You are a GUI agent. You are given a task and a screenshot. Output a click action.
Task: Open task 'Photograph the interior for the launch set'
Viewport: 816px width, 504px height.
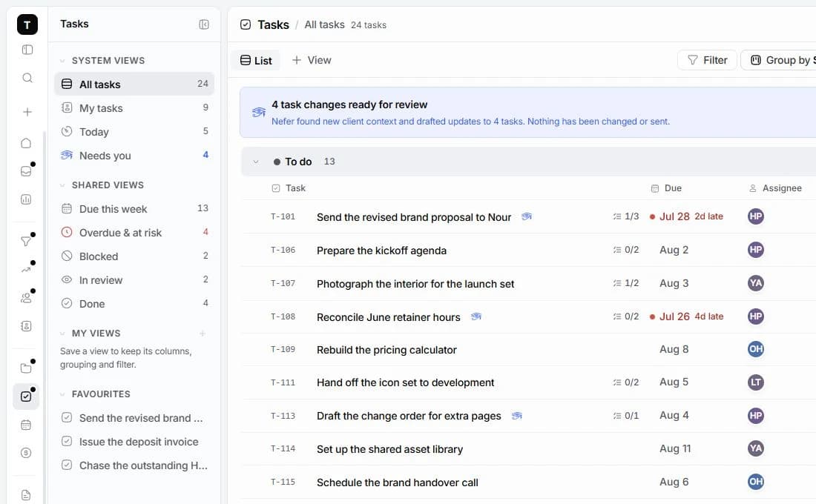[415, 283]
